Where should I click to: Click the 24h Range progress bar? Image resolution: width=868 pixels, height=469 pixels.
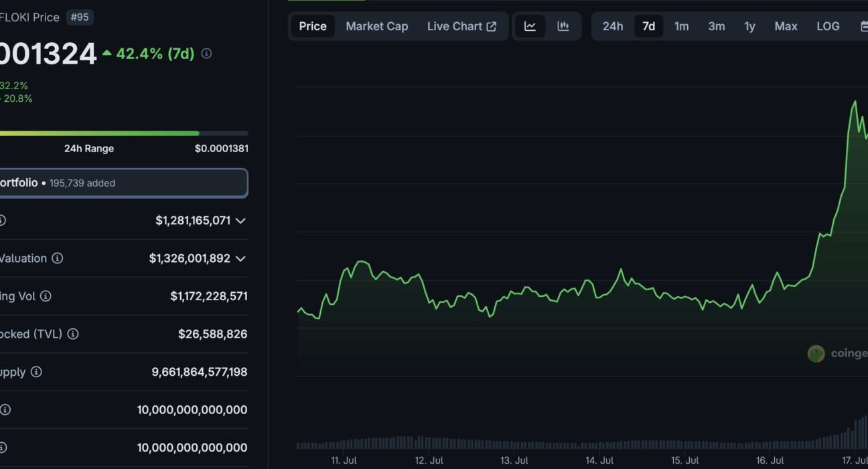tap(123, 133)
